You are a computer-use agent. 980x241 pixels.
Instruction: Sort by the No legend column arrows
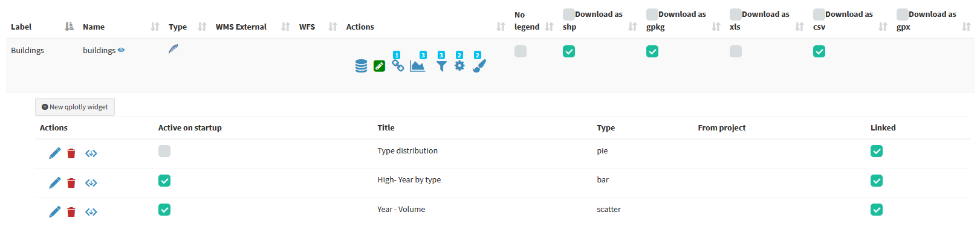click(549, 27)
